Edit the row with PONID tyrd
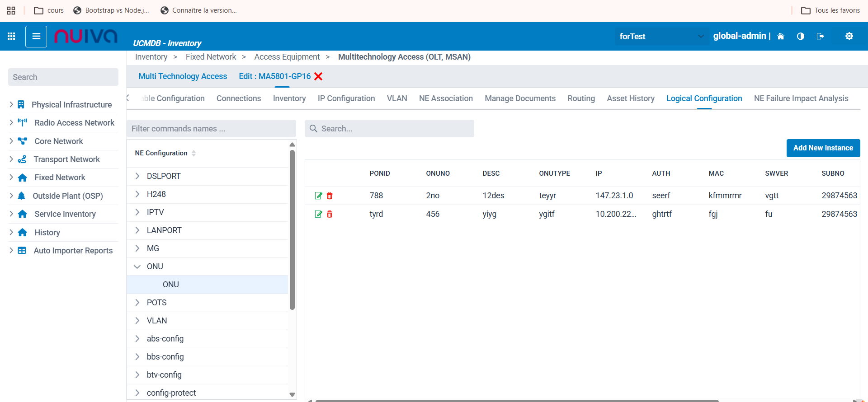The width and height of the screenshot is (868, 402). point(319,214)
